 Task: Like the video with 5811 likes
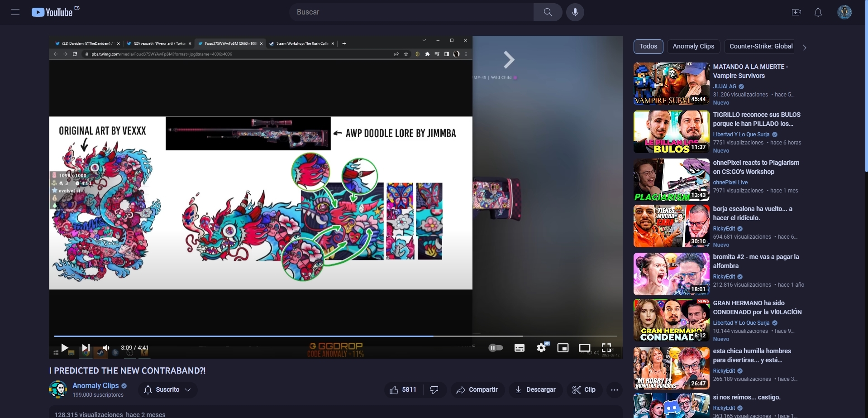[x=403, y=390]
